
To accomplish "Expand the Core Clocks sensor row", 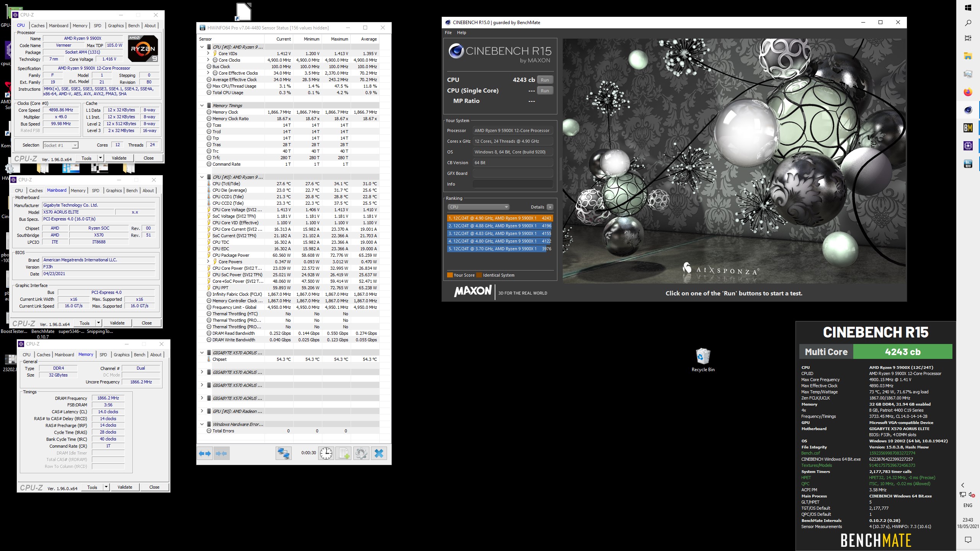I will [x=208, y=60].
